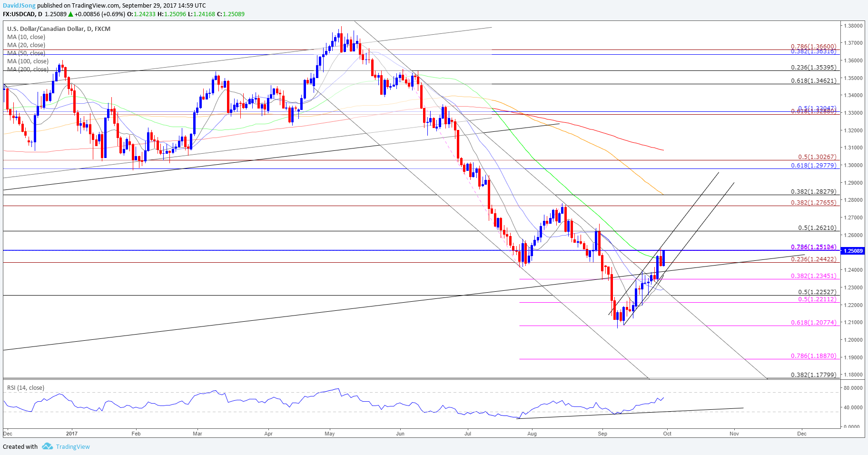Viewport: 868px width, 455px height.
Task: Click the 1.30000 price axis label
Action: point(854,165)
